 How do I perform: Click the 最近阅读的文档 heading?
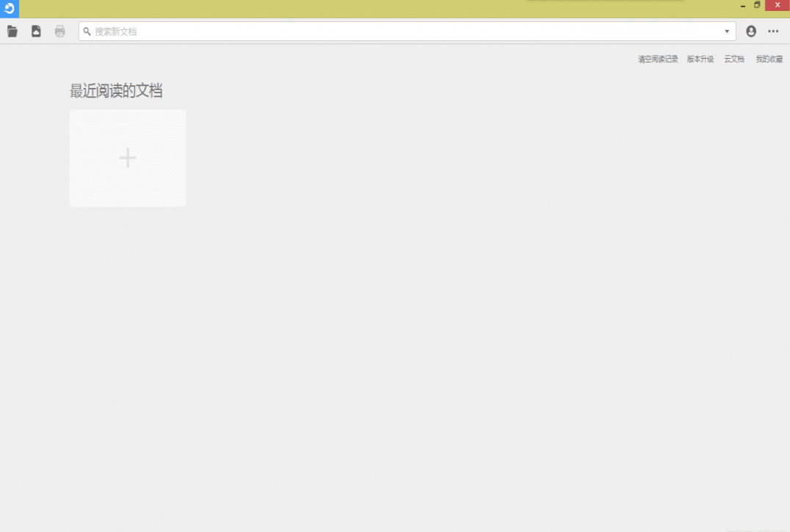pos(116,91)
